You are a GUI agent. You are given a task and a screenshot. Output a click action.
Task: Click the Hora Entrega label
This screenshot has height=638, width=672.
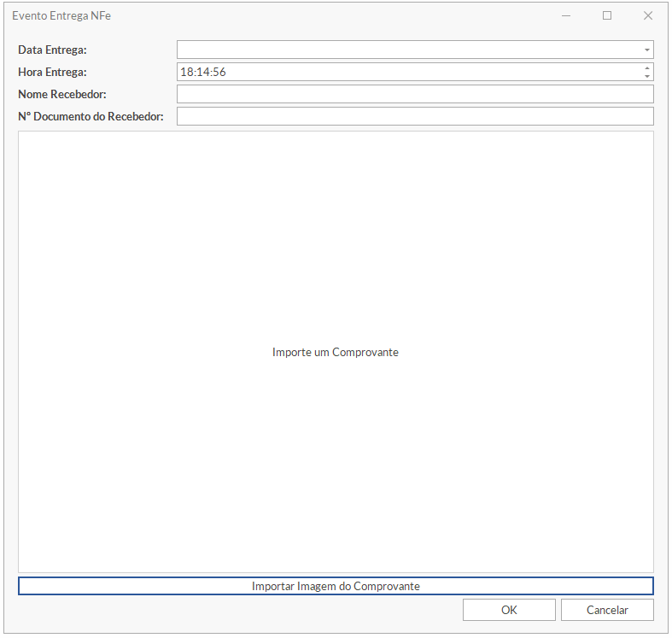[x=52, y=73]
